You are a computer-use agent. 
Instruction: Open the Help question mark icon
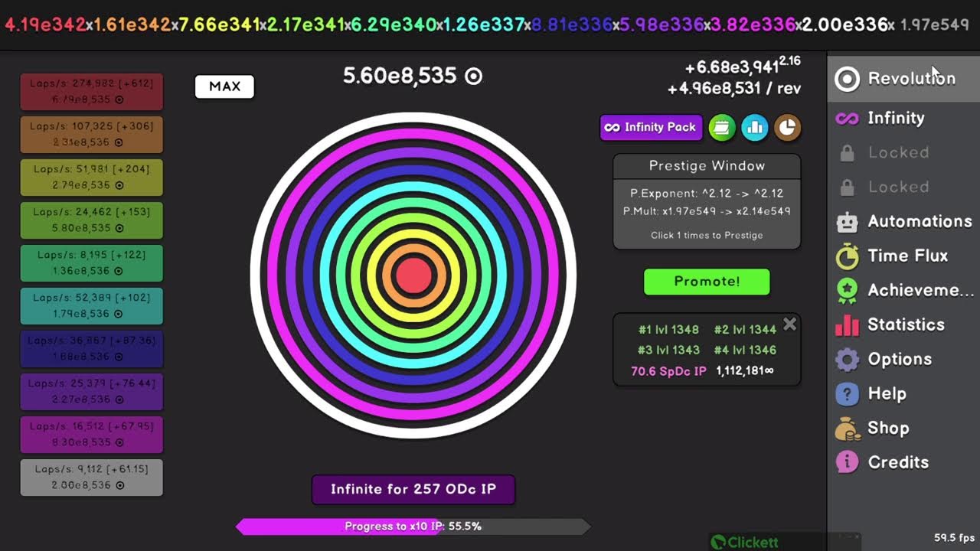(847, 394)
